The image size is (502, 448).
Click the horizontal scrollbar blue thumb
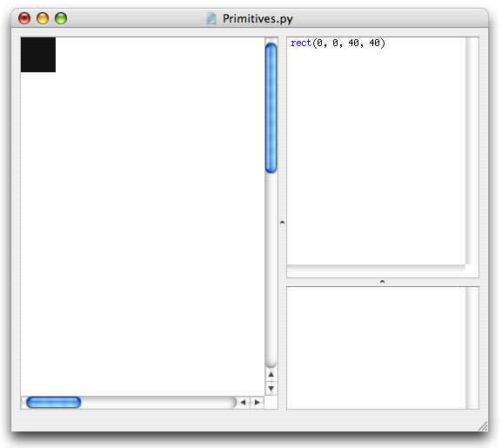(x=53, y=402)
